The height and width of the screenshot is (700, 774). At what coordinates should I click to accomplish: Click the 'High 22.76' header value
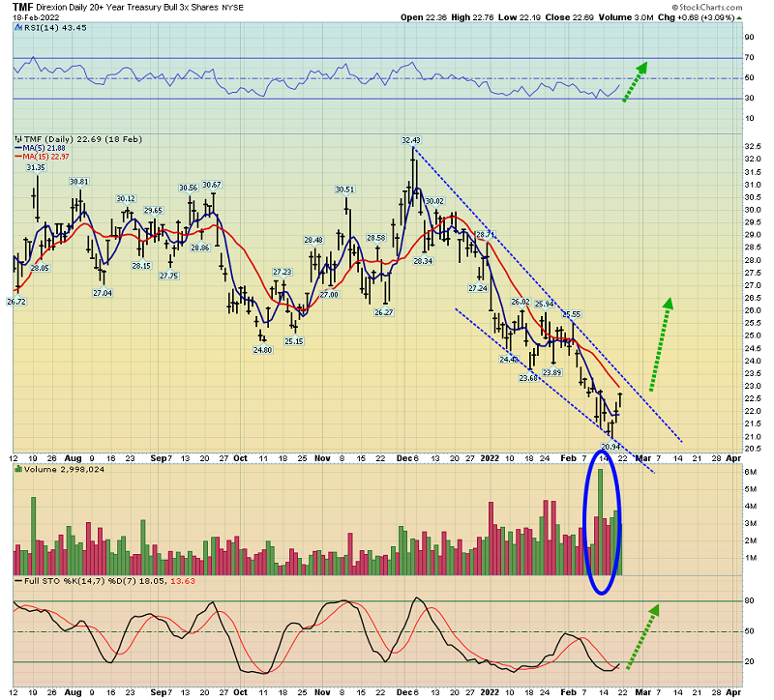[472, 17]
